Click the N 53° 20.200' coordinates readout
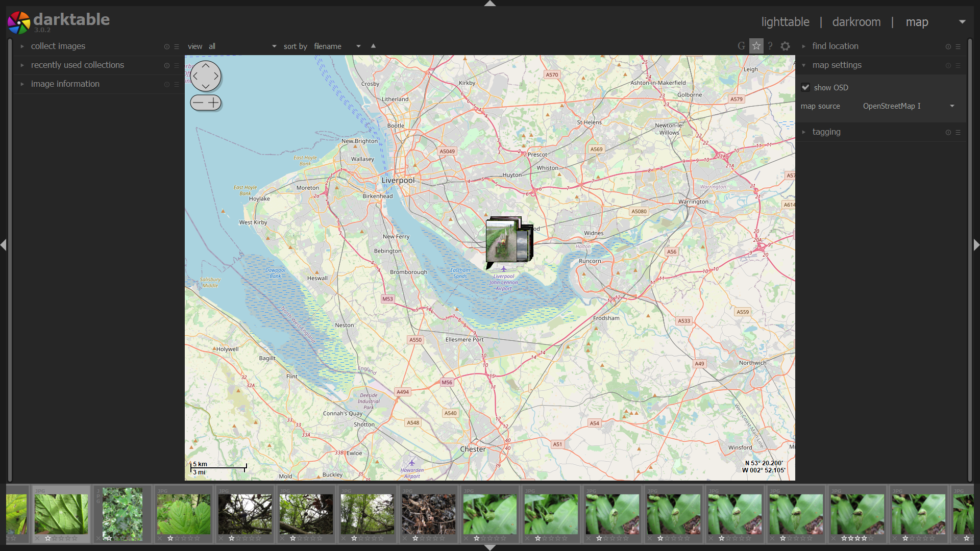The height and width of the screenshot is (551, 980). [x=764, y=463]
